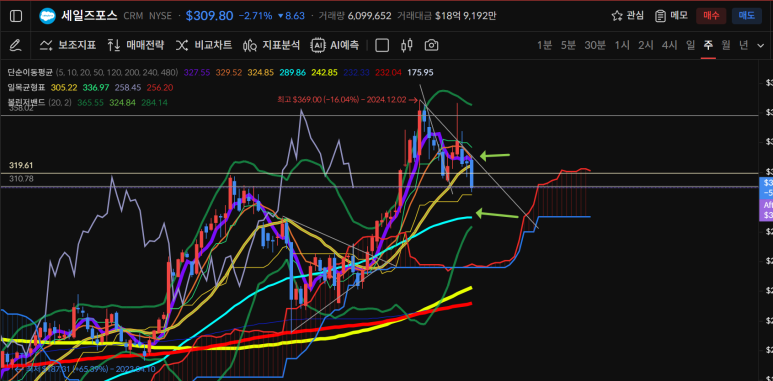Expand the interval options chevron
The width and height of the screenshot is (773, 381).
point(761,46)
